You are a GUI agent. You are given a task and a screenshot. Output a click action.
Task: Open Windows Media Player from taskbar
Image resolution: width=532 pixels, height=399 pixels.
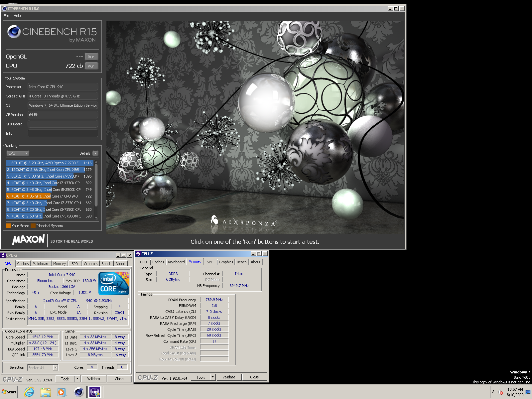(62, 392)
